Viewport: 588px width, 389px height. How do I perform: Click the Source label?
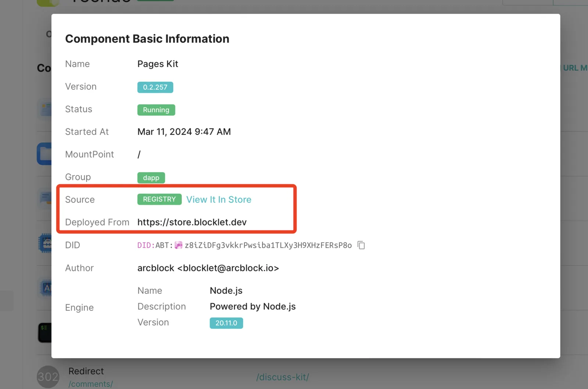click(80, 200)
